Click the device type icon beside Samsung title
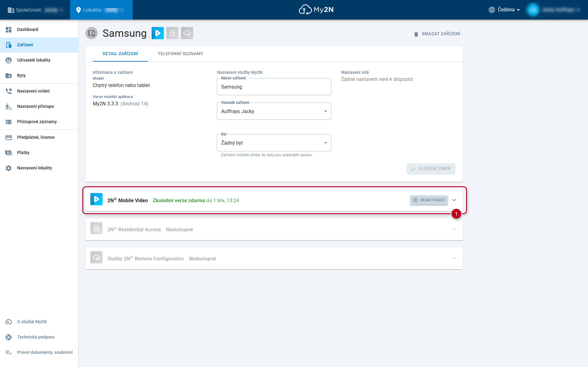Viewport: 588px width, 367px height. pos(92,33)
